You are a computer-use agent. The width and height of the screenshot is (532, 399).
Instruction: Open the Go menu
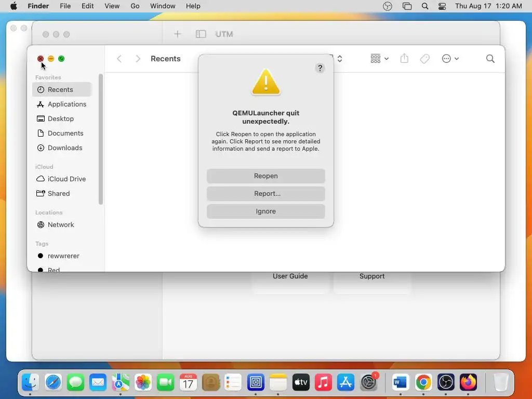tap(135, 6)
